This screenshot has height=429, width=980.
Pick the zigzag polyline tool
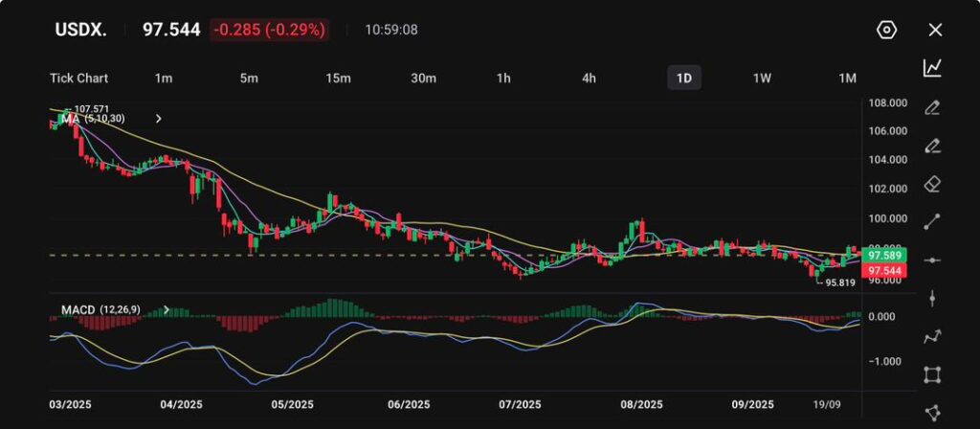tap(932, 336)
